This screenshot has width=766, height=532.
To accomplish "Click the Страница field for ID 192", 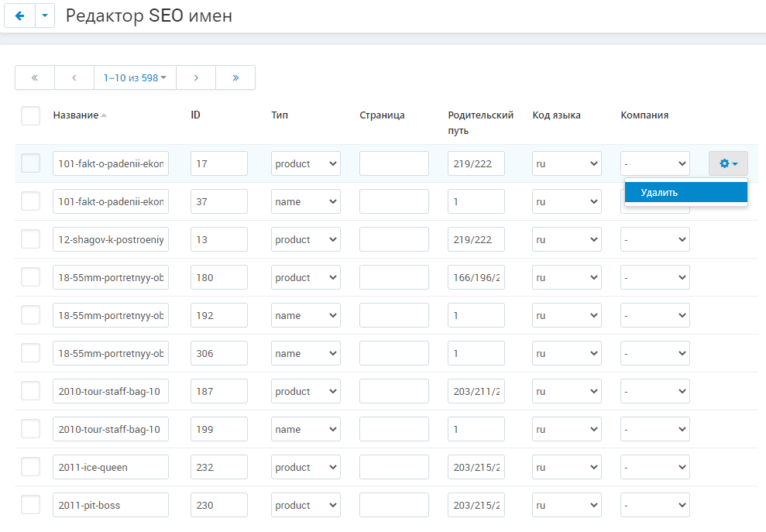I will (x=394, y=316).
